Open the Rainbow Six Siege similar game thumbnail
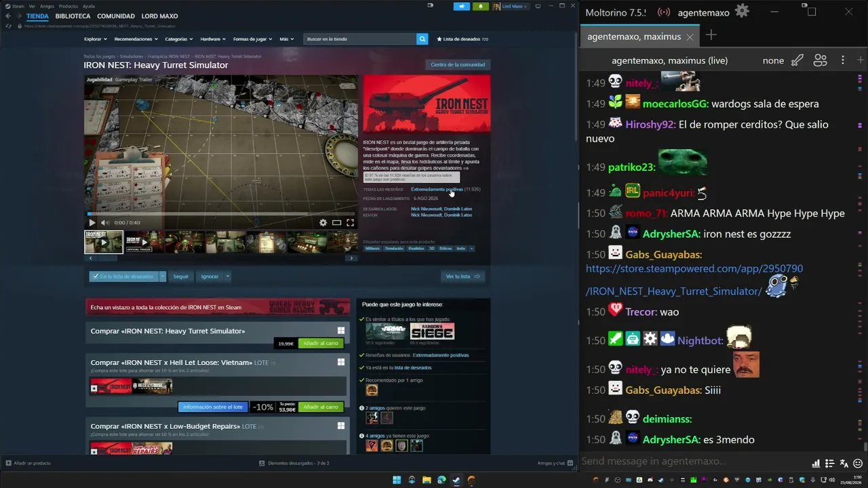Image resolution: width=868 pixels, height=488 pixels. pos(432,331)
